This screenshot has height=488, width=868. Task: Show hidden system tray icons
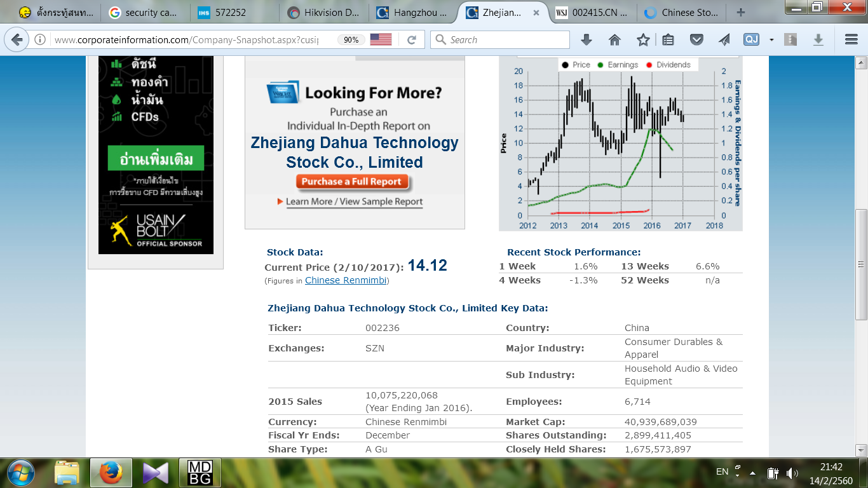point(752,473)
